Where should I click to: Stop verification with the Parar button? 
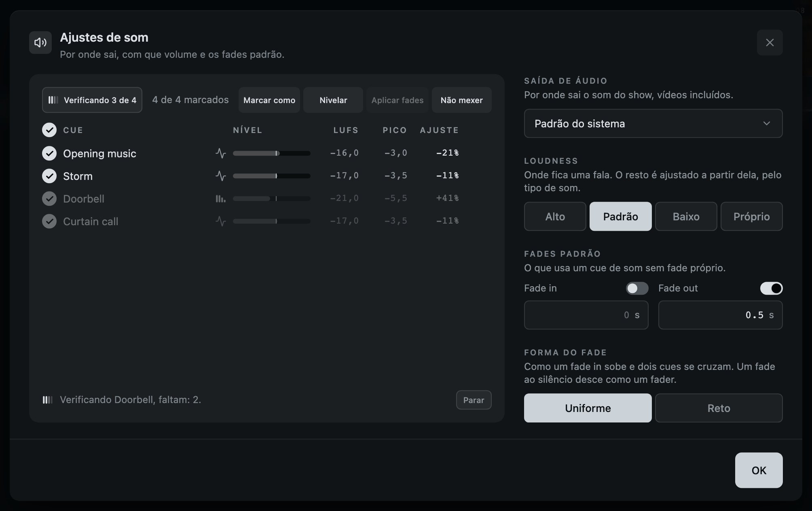click(x=474, y=400)
